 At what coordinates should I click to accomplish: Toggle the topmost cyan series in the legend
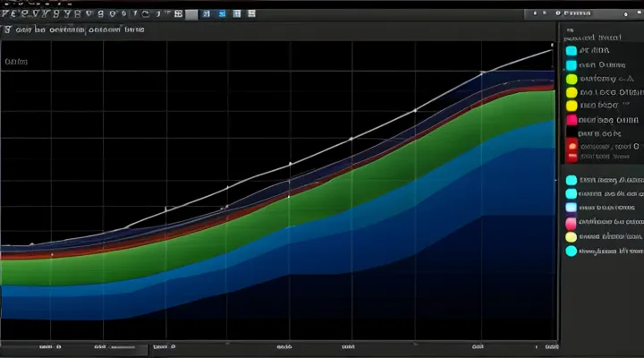572,51
